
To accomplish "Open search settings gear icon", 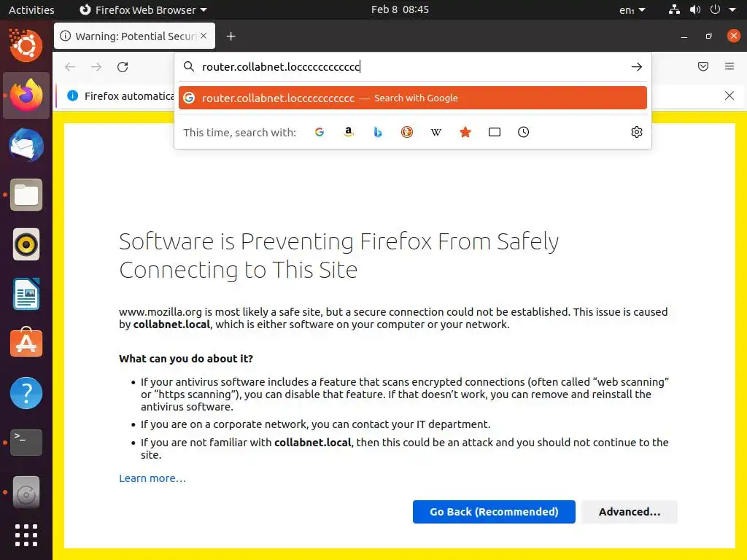I will [637, 132].
